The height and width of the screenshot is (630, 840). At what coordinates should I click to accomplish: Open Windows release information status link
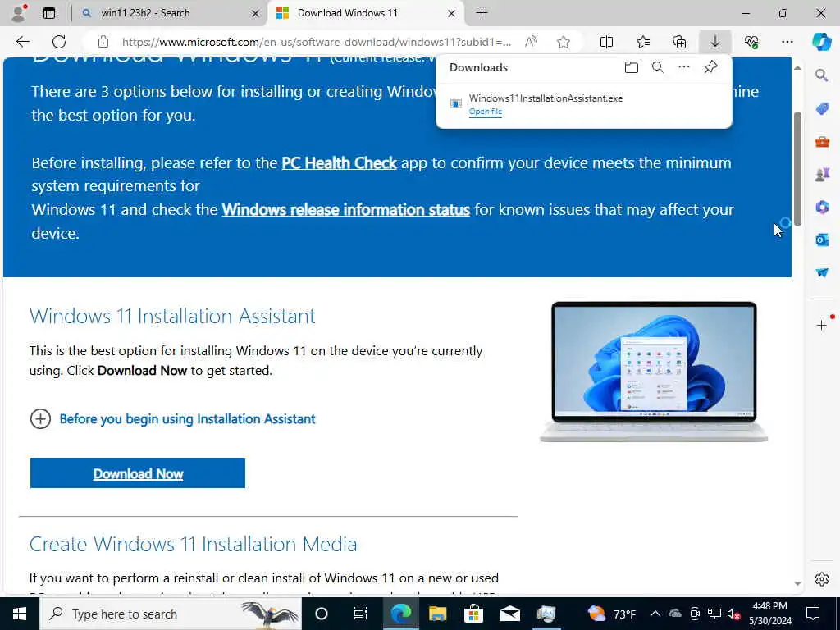[x=346, y=209]
